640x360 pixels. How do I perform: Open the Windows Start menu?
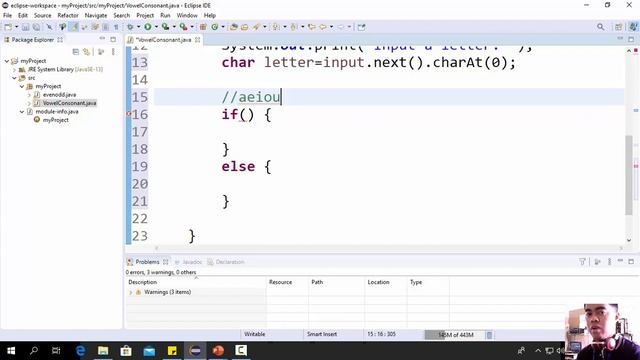[11, 350]
